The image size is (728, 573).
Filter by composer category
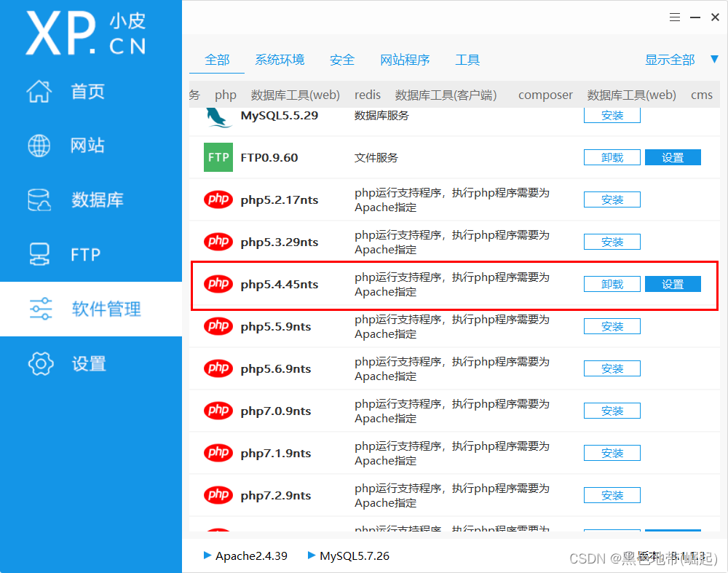pos(545,95)
